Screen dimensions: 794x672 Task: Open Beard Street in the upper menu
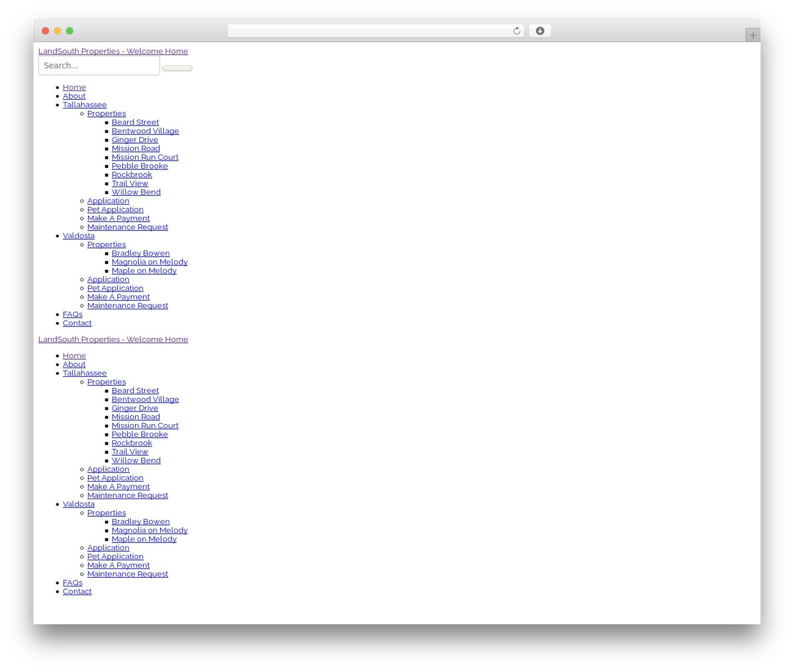click(135, 122)
